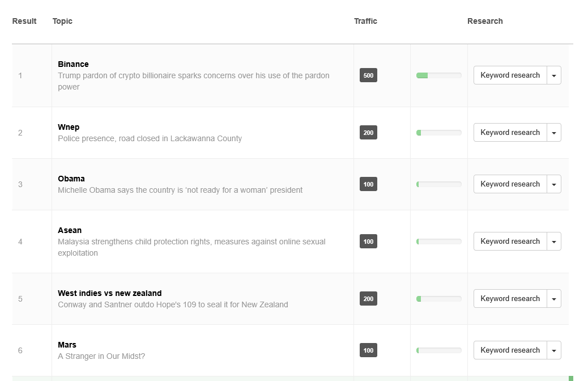Open the Mars row research dropdown arrow
The image size is (588, 381).
pos(554,350)
